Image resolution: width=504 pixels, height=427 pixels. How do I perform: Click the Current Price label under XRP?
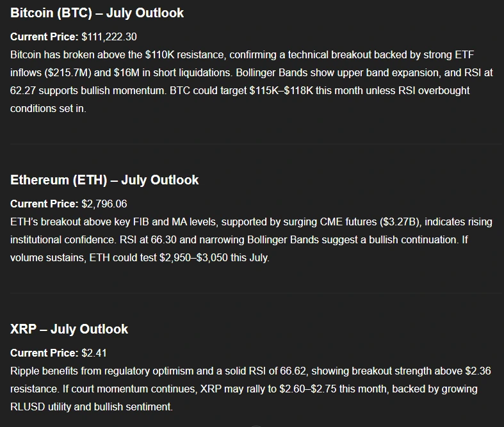coord(44,353)
